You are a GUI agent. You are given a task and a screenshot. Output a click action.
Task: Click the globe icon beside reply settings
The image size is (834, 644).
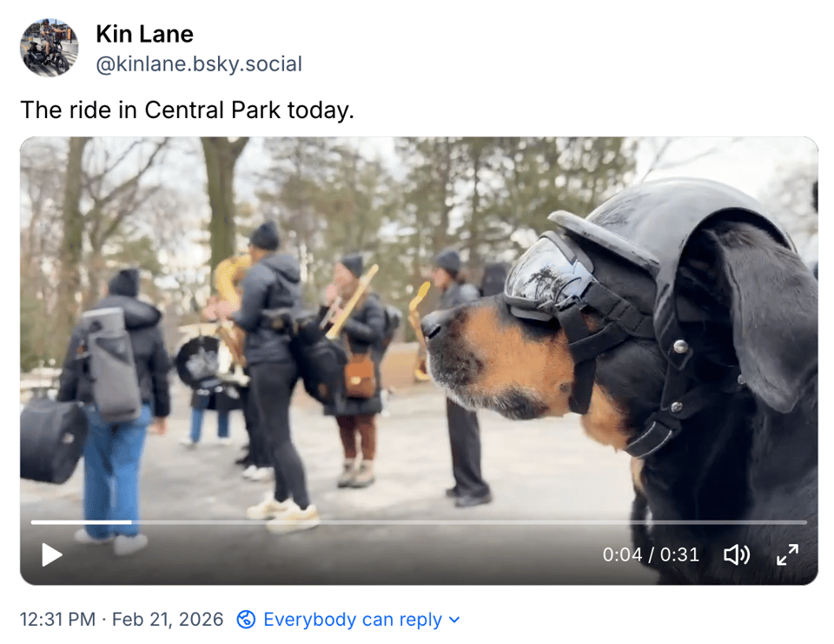(x=246, y=620)
